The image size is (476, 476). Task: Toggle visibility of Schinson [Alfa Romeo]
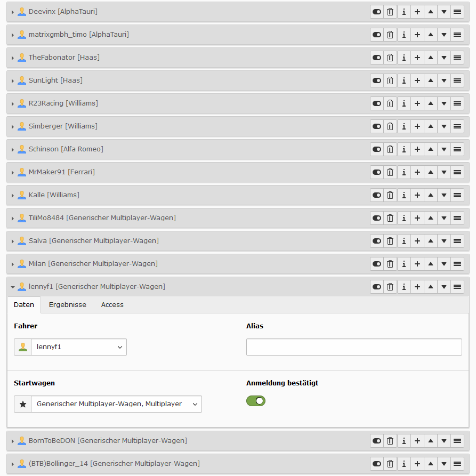[377, 149]
